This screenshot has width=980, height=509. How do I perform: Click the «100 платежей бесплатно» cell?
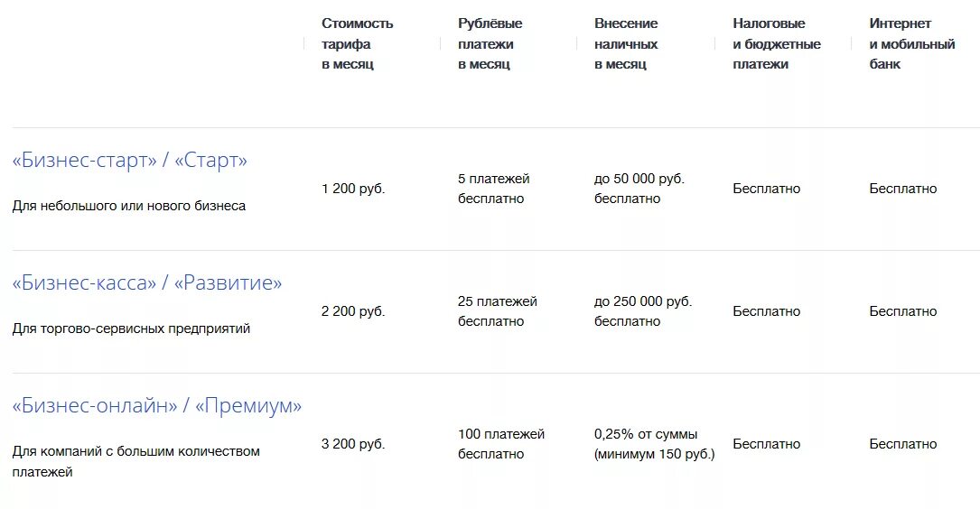coord(500,444)
